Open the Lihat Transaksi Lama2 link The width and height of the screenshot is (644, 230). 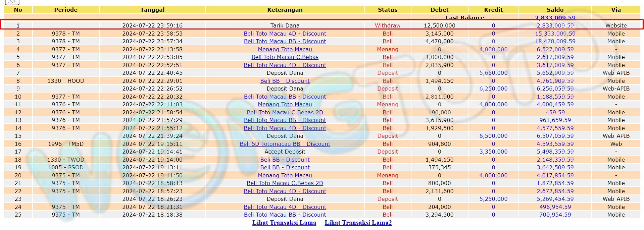click(358, 223)
